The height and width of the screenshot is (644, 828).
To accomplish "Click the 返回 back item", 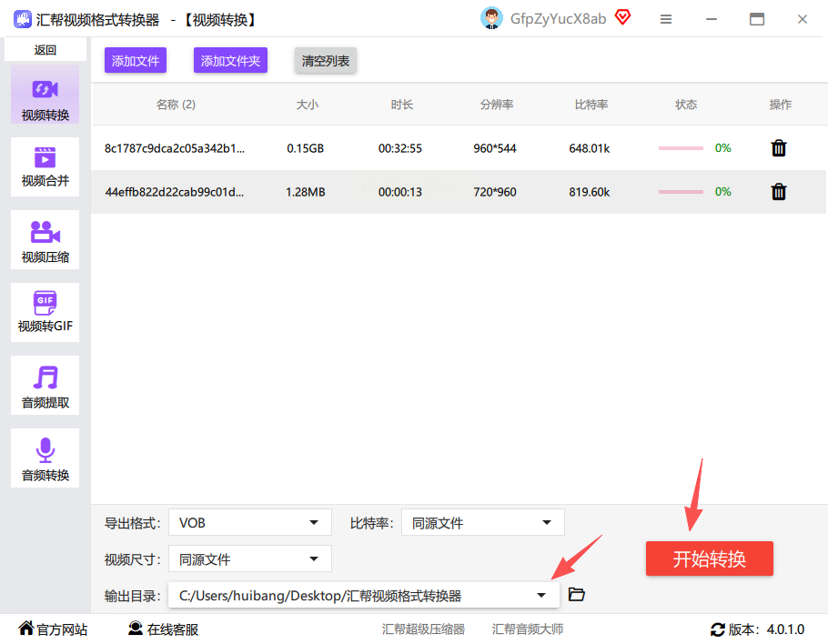I will pyautogui.click(x=45, y=50).
